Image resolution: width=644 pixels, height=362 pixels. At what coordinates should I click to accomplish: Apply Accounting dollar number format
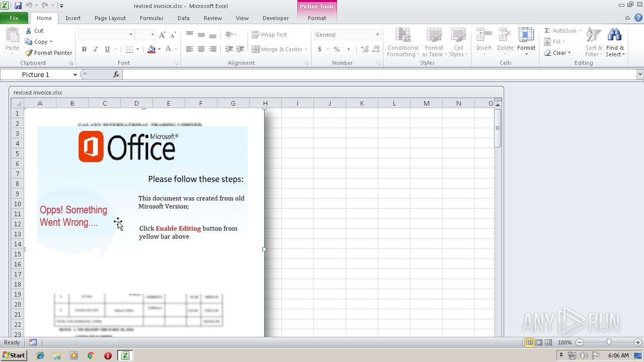pos(319,49)
